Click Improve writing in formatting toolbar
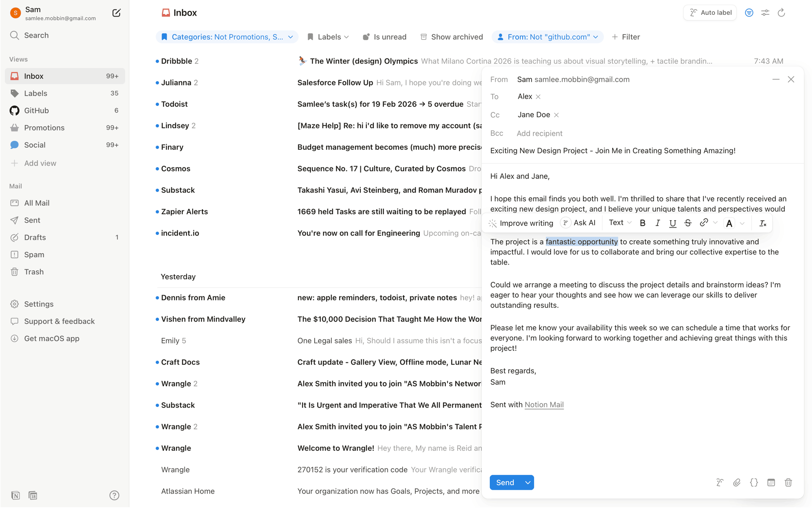This screenshot has width=812, height=508. pyautogui.click(x=521, y=223)
